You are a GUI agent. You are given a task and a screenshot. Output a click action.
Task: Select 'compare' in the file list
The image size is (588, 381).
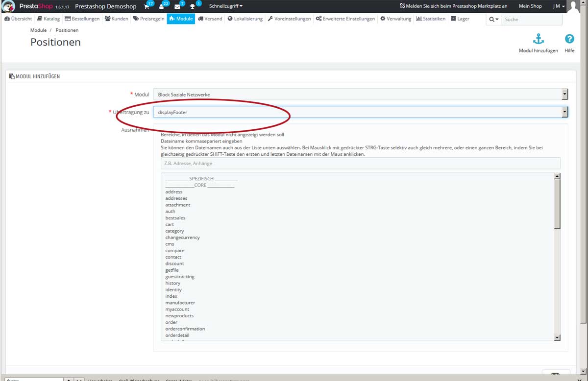[x=175, y=251]
